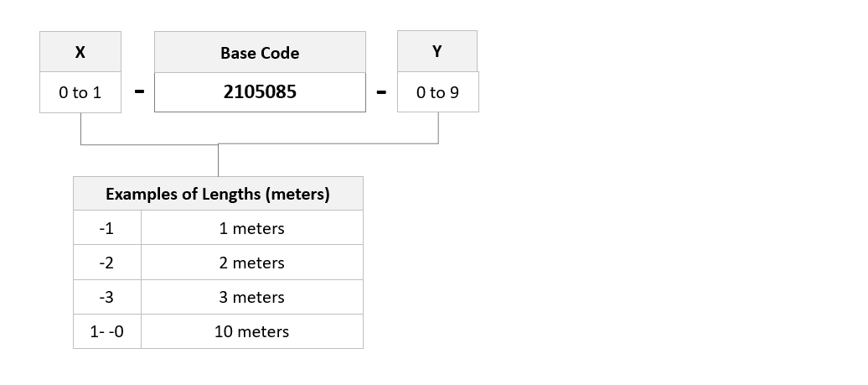Select the '1- -0' code cell
Image resolution: width=868 pixels, height=385 pixels.
[107, 331]
